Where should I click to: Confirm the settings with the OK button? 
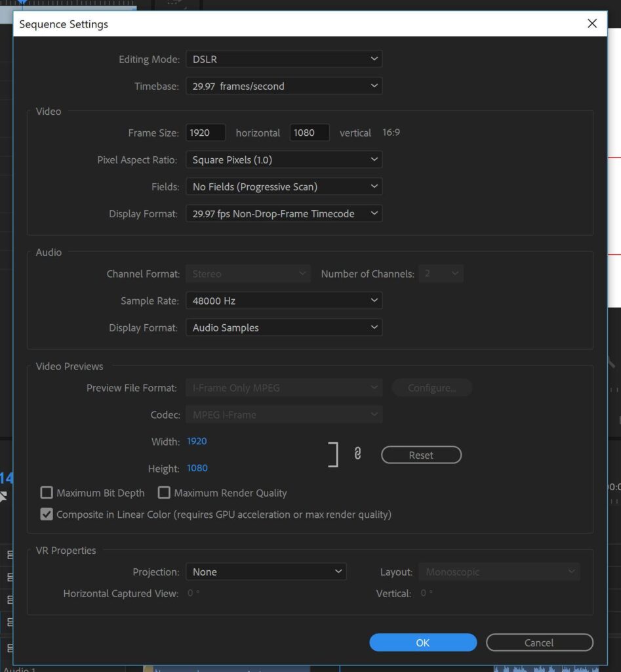(x=423, y=642)
